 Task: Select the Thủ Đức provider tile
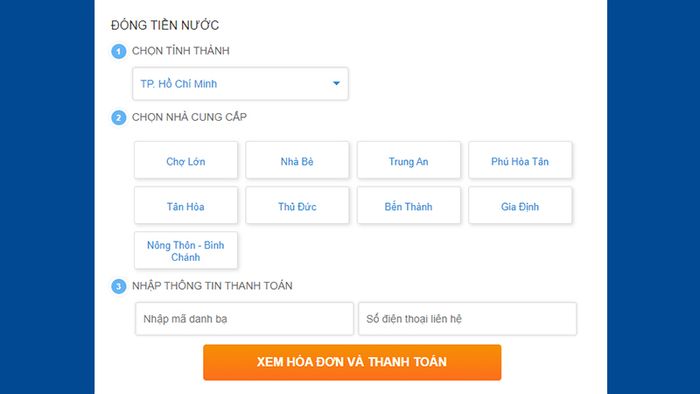tap(297, 206)
